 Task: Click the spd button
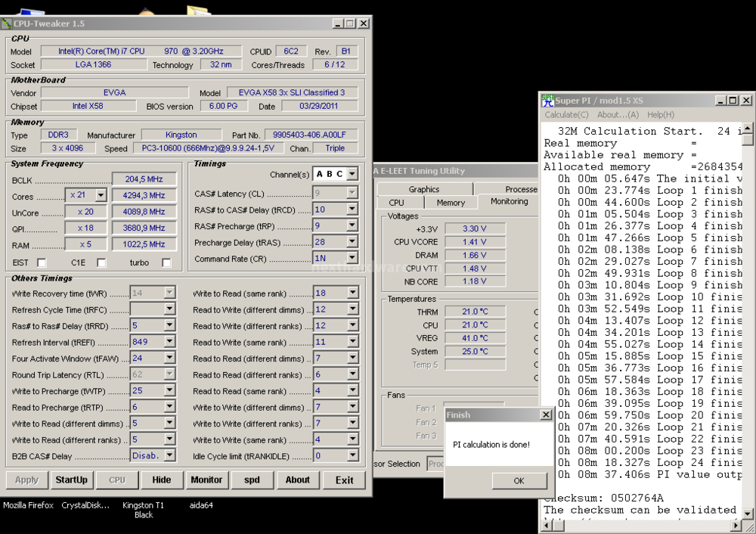[252, 480]
